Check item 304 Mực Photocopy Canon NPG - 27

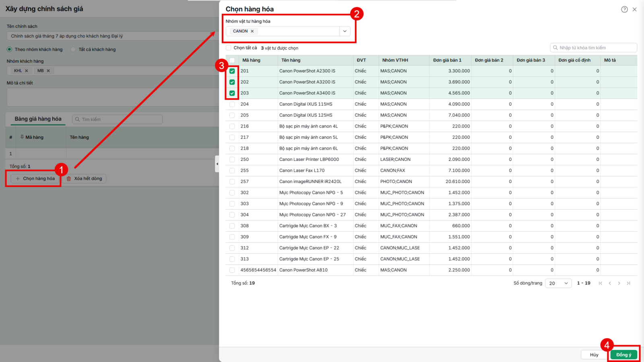(x=232, y=215)
